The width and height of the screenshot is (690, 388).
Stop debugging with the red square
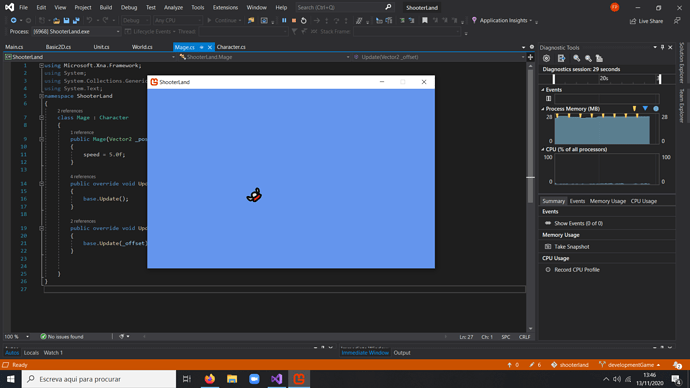[x=294, y=20]
